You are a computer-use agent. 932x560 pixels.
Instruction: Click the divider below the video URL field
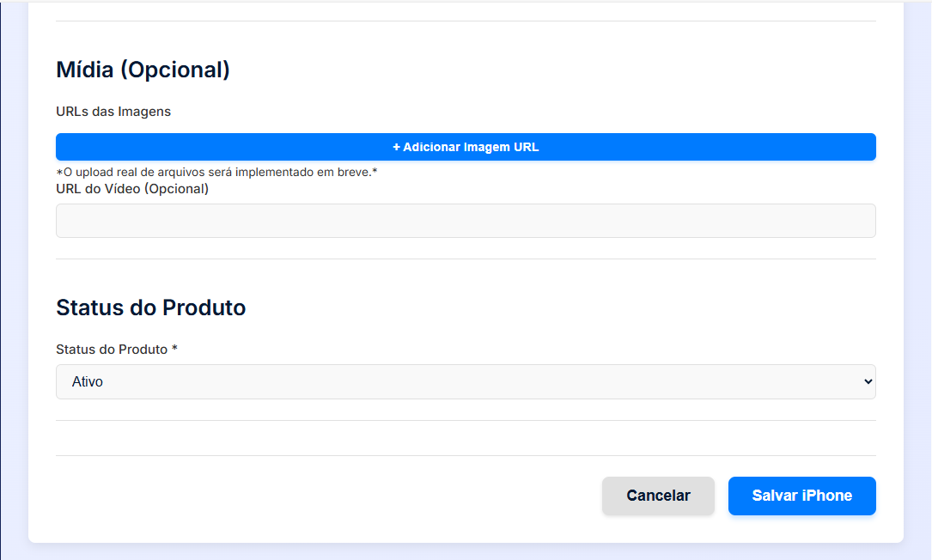click(x=466, y=259)
